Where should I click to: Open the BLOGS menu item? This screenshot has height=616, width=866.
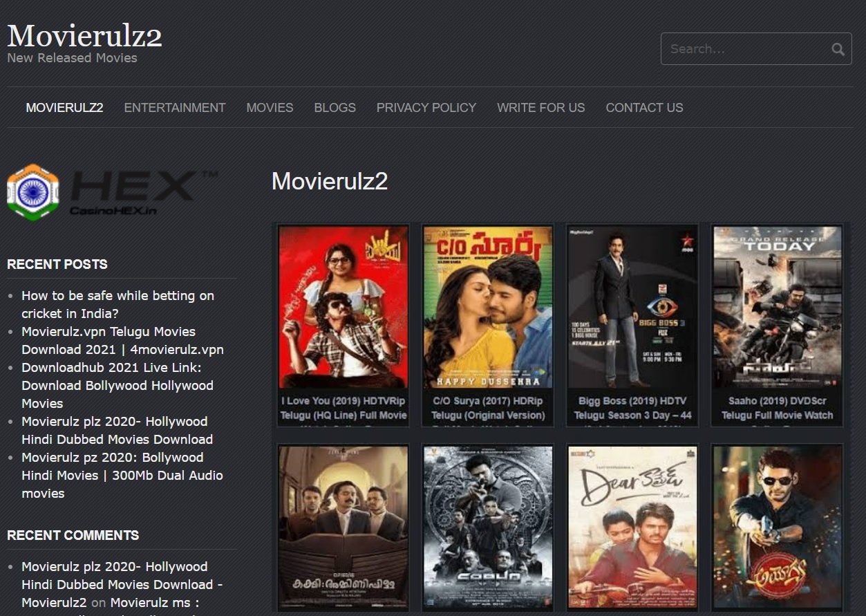point(335,108)
